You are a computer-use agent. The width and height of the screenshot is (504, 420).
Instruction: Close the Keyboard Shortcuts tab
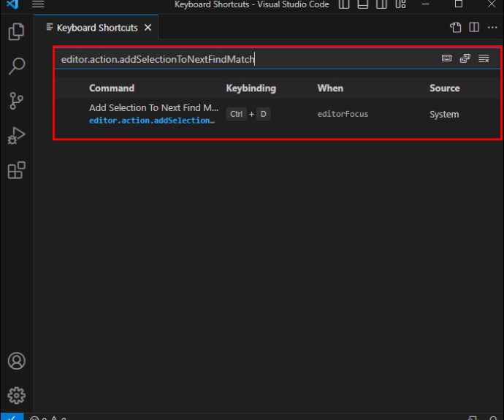point(148,28)
